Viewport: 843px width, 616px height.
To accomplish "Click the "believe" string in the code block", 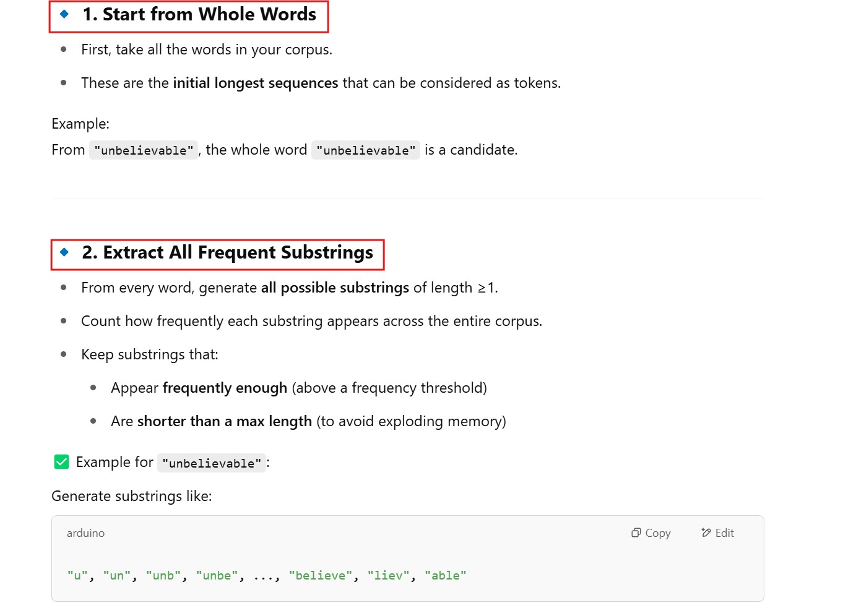I will pyautogui.click(x=321, y=576).
